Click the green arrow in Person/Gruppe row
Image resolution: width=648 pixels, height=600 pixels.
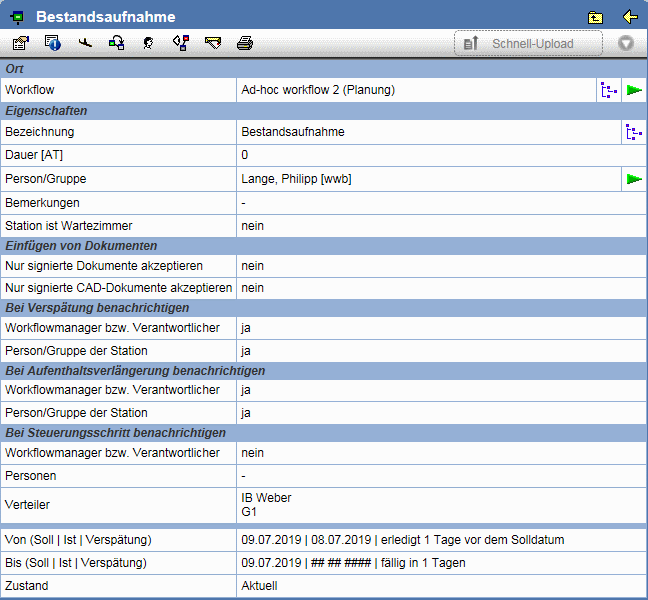pyautogui.click(x=634, y=179)
